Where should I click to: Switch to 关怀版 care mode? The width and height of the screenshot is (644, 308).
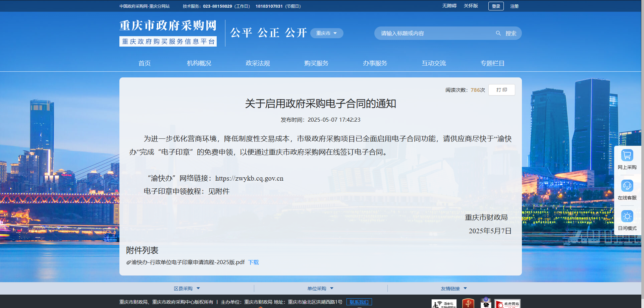click(471, 6)
